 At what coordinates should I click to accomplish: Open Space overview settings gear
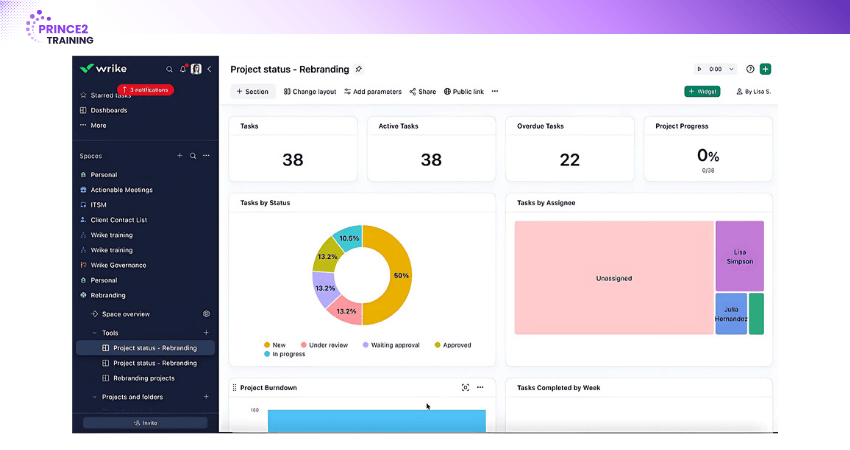coord(206,314)
